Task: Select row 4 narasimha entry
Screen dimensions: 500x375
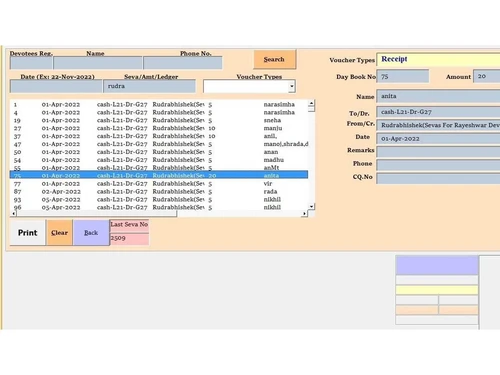Action: 159,112
